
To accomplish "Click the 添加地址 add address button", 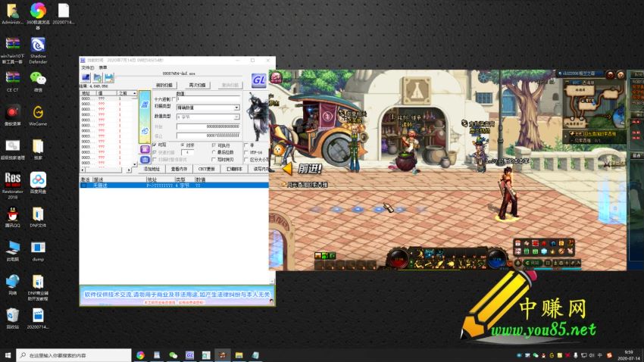I will click(x=151, y=169).
